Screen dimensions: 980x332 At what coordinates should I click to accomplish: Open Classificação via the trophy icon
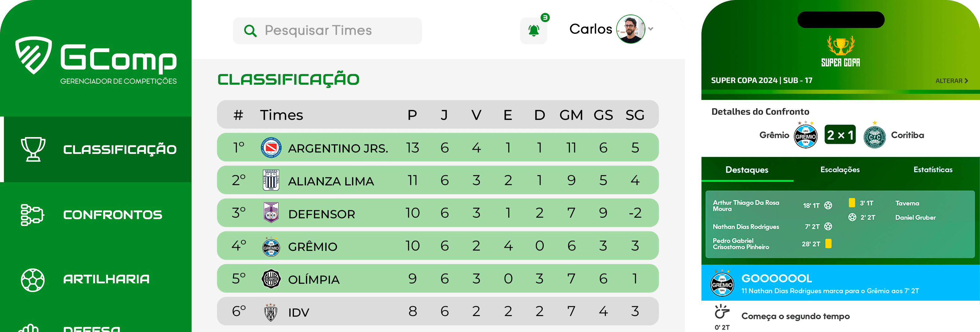[x=33, y=149]
